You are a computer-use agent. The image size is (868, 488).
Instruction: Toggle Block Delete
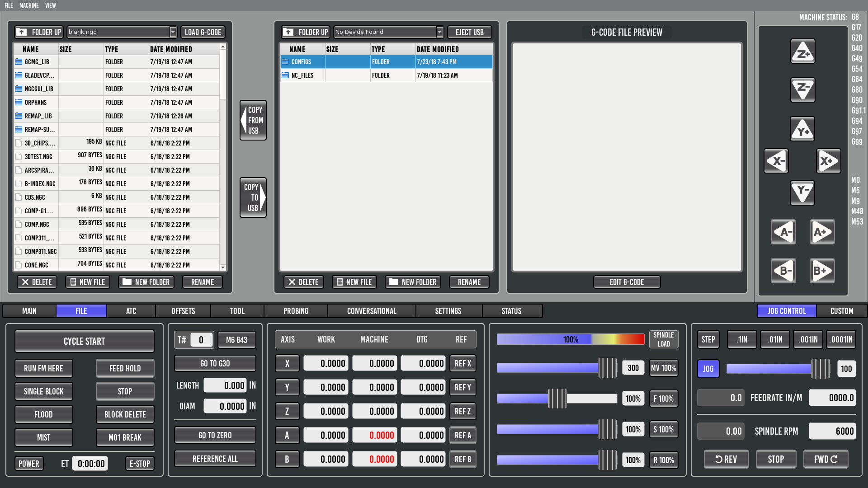click(x=125, y=414)
